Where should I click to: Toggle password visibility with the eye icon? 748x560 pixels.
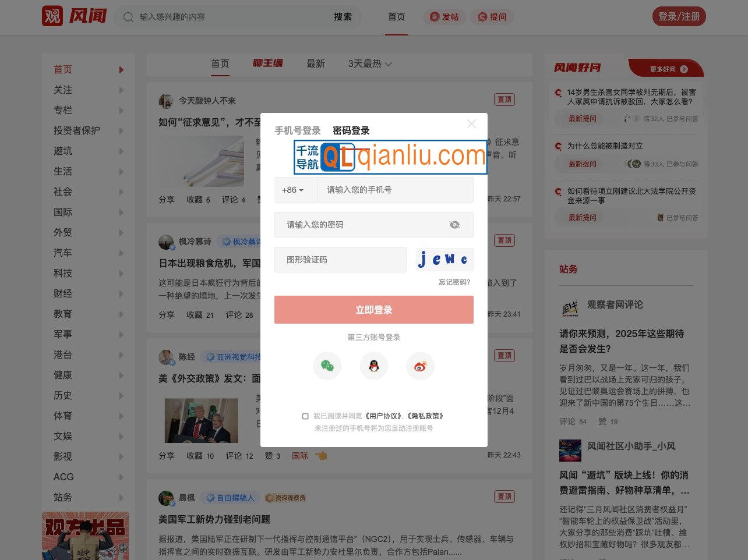[454, 225]
